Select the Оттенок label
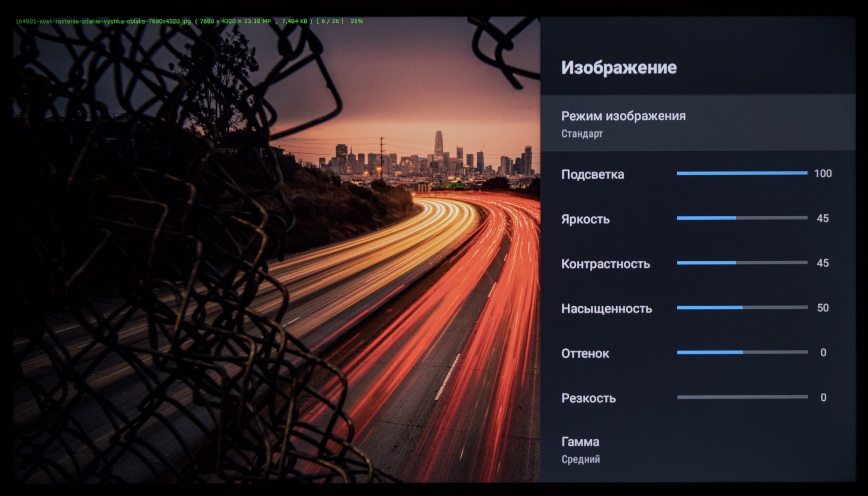The width and height of the screenshot is (868, 496). (x=585, y=354)
